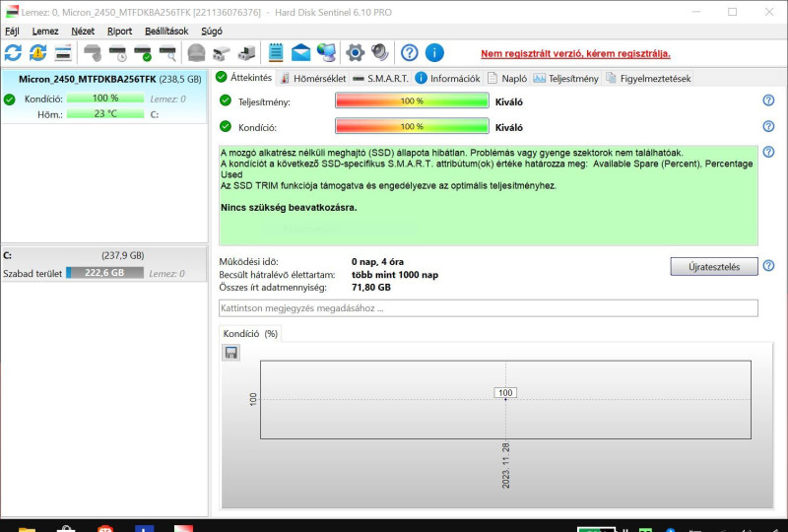The width and height of the screenshot is (788, 532).
Task: Click the blue envelope e-mail icon
Action: tap(300, 52)
